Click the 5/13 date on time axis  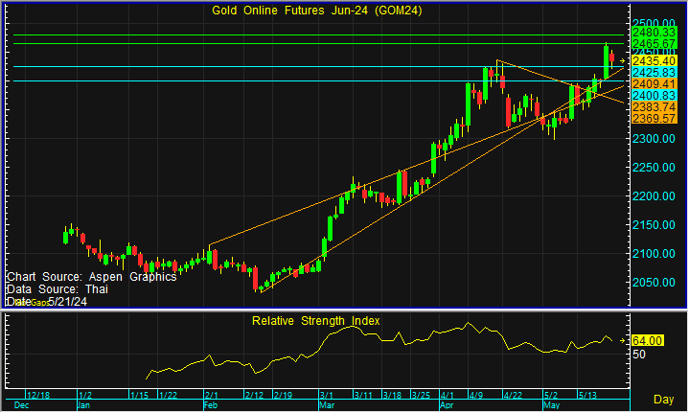coord(587,395)
